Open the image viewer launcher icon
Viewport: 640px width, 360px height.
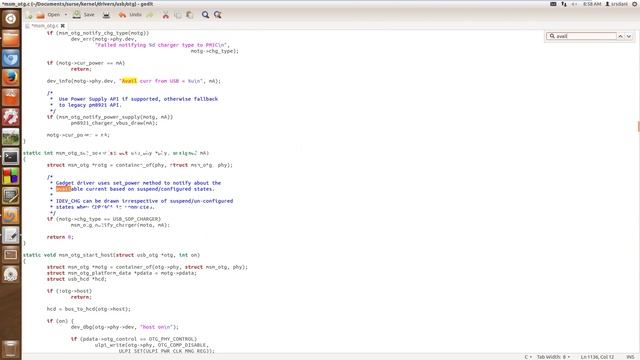pos(11,137)
